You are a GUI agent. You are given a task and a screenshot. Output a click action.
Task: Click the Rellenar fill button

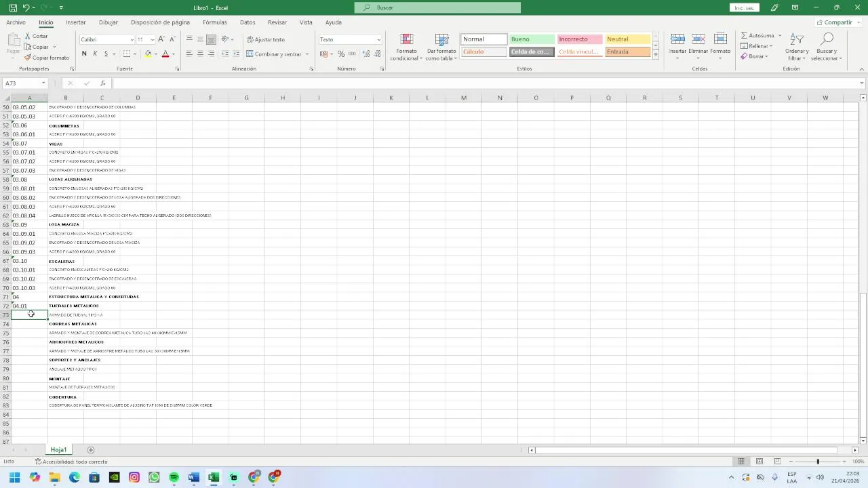coord(755,46)
